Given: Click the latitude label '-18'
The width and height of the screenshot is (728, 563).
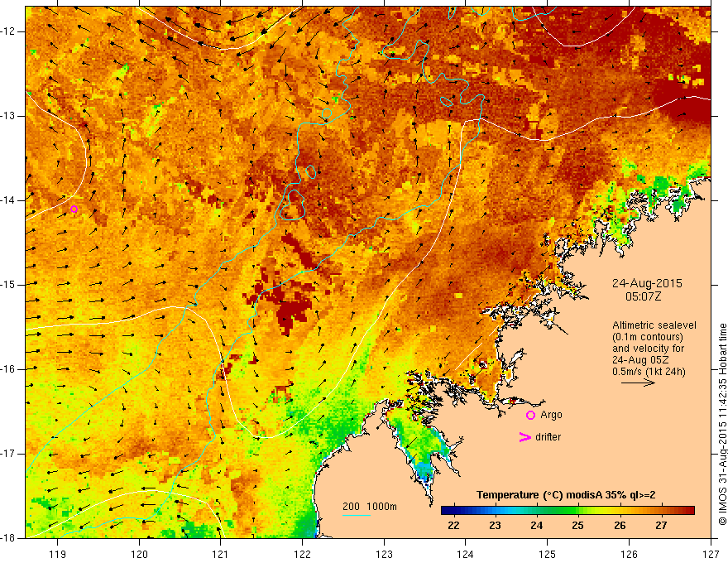Looking at the screenshot, I should click(8, 538).
